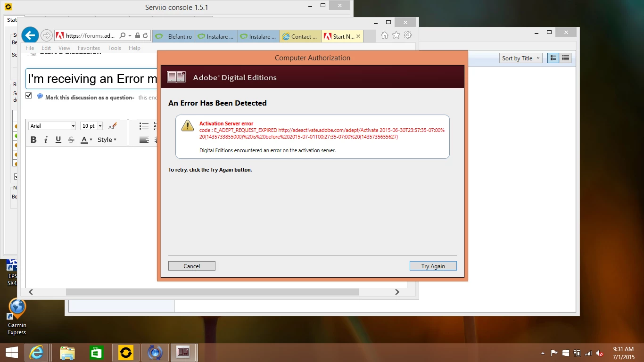Open the Windows Store taskbar icon

[x=97, y=352]
